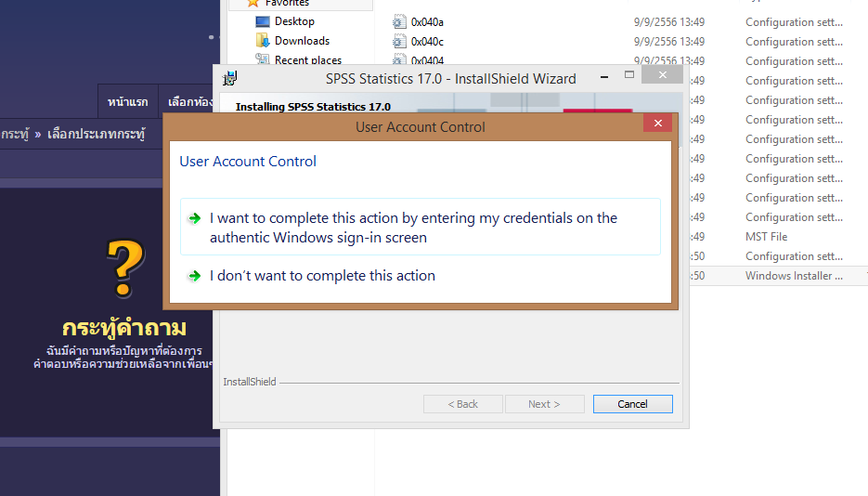Select the 0x040a file in Explorer

[x=427, y=22]
